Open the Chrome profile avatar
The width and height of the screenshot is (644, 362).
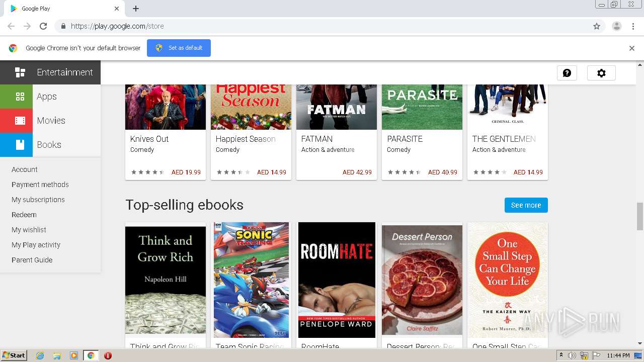pyautogui.click(x=616, y=26)
